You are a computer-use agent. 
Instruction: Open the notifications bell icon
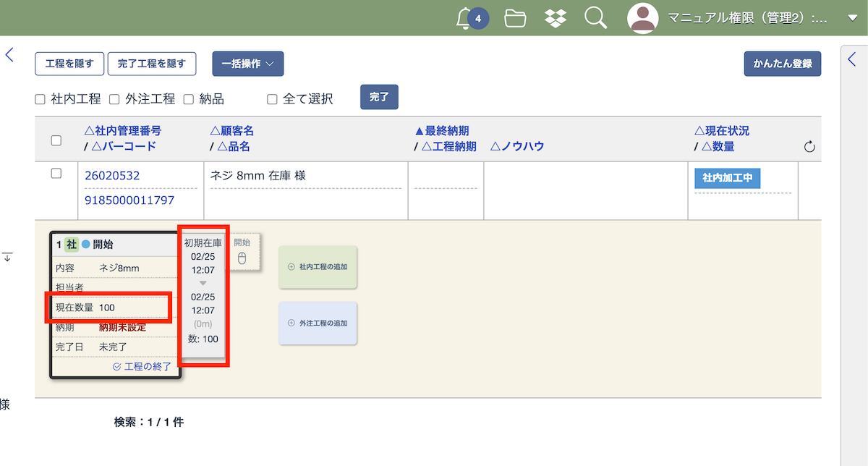pos(464,18)
